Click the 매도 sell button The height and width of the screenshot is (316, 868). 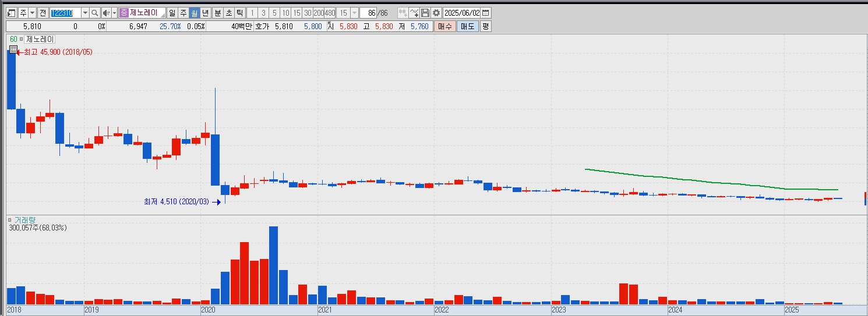coord(468,26)
